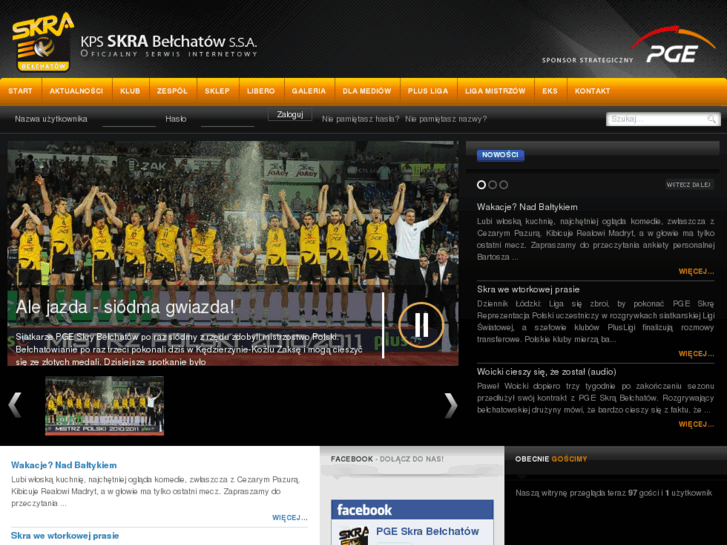Click the SKRA Bełchatów club logo
The width and height of the screenshot is (727, 545).
tap(43, 42)
